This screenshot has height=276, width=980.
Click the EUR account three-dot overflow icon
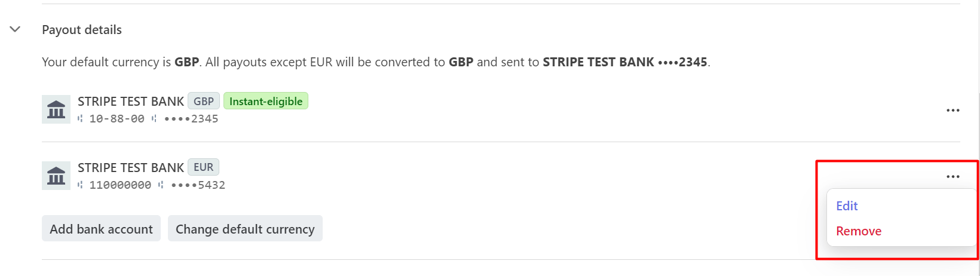953,177
